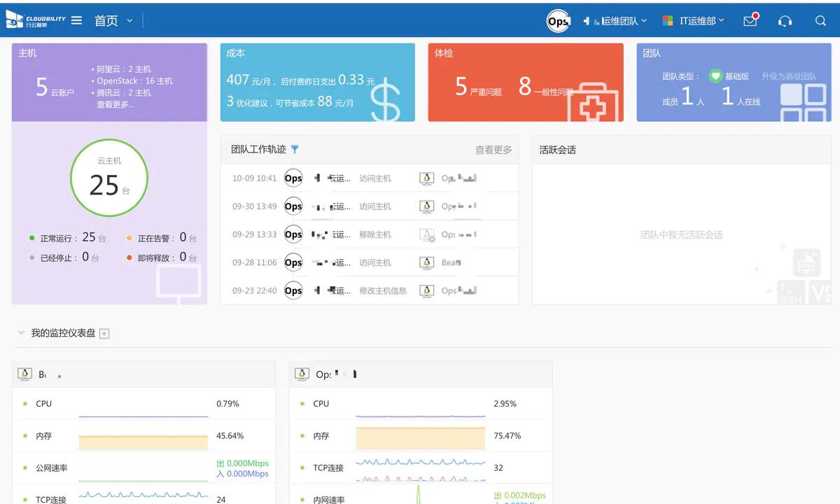Click the search magnifier icon

[821, 21]
